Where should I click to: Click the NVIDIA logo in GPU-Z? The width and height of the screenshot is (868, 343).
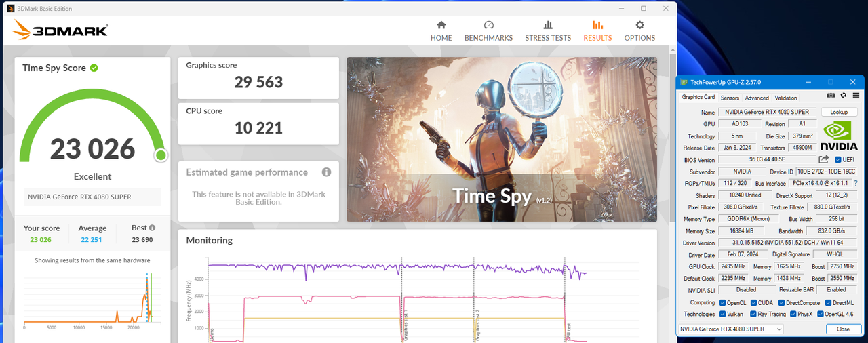(x=839, y=136)
